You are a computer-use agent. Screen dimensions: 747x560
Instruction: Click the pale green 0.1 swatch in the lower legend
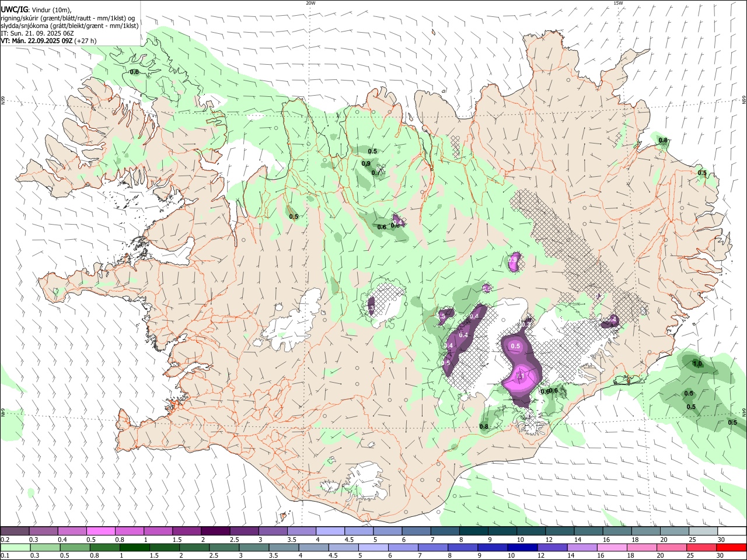click(15, 547)
